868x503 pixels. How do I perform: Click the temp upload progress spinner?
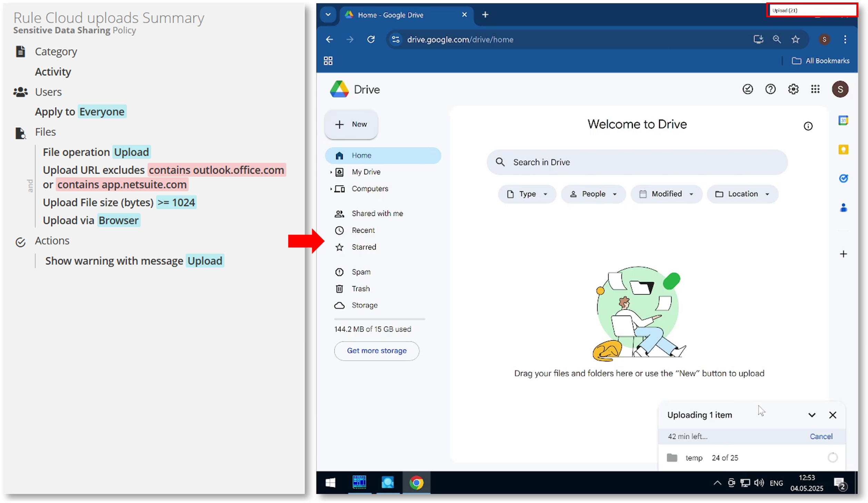(832, 457)
